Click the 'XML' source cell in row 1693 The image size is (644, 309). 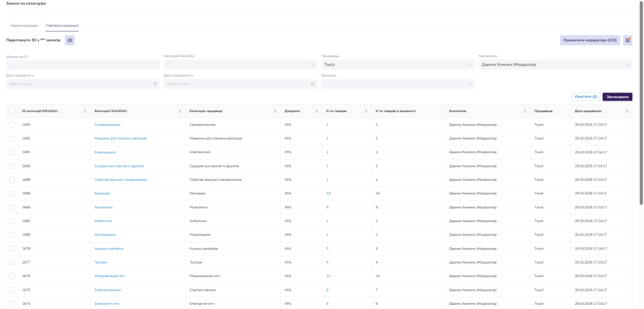pyautogui.click(x=288, y=124)
